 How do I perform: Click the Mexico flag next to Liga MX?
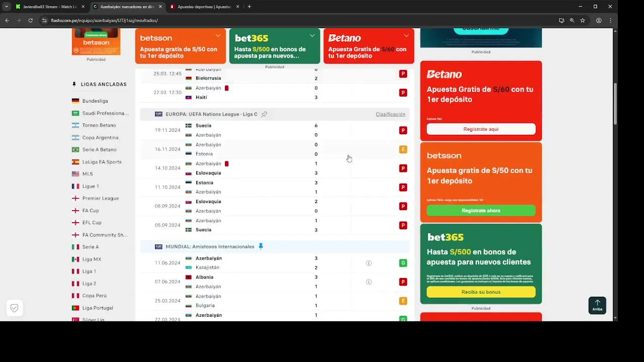point(75,259)
